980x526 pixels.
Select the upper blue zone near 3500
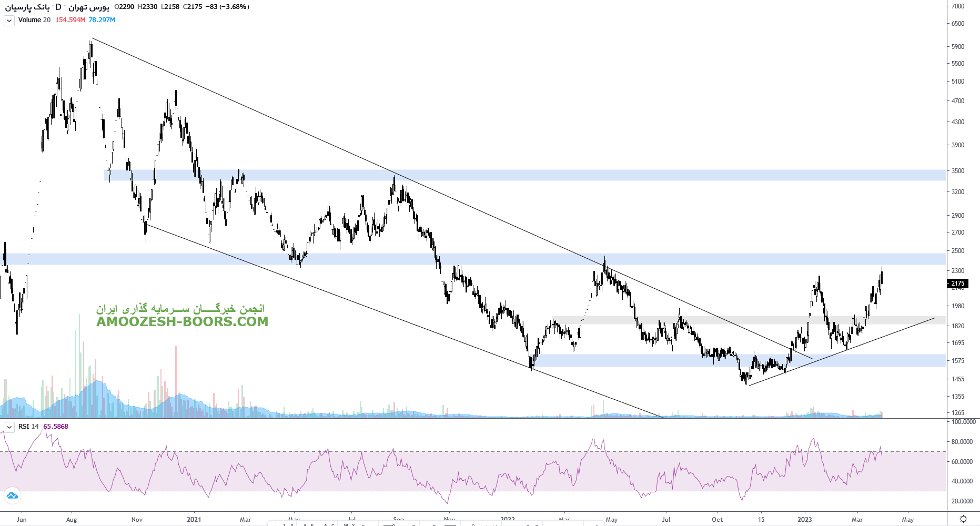pos(526,175)
